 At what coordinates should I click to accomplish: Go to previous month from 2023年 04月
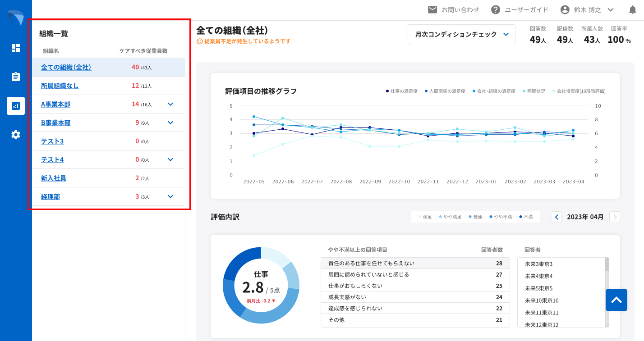(x=557, y=217)
